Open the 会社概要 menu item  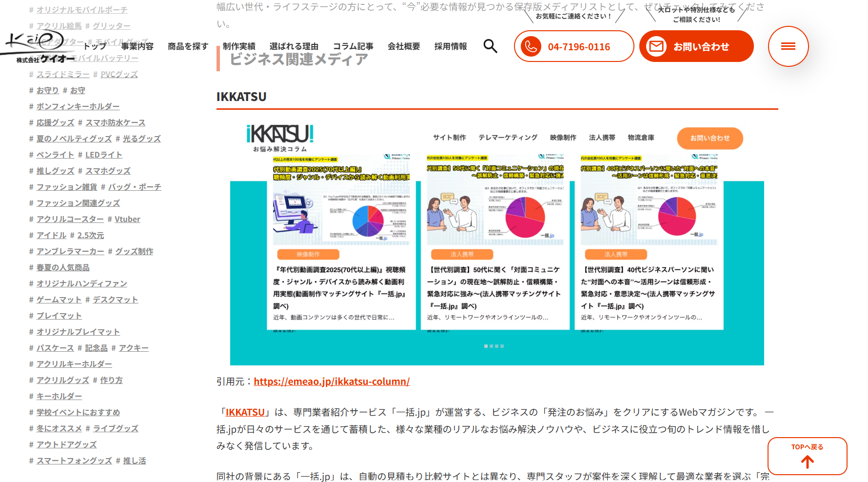[x=404, y=46]
